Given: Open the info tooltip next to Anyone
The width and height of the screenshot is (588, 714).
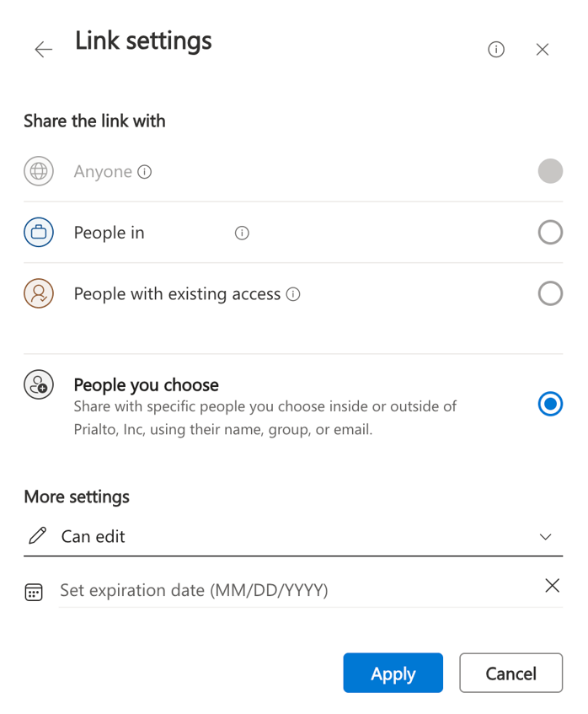Looking at the screenshot, I should pos(145,171).
